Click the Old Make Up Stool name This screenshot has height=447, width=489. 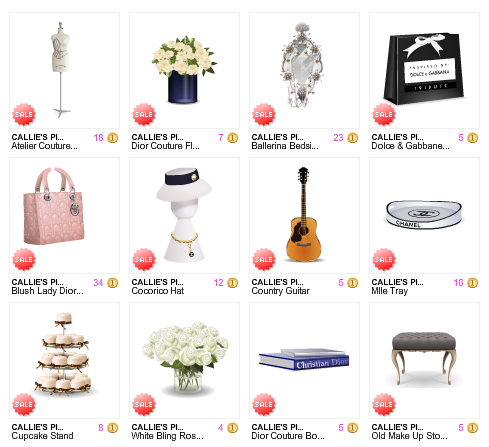coord(409,436)
